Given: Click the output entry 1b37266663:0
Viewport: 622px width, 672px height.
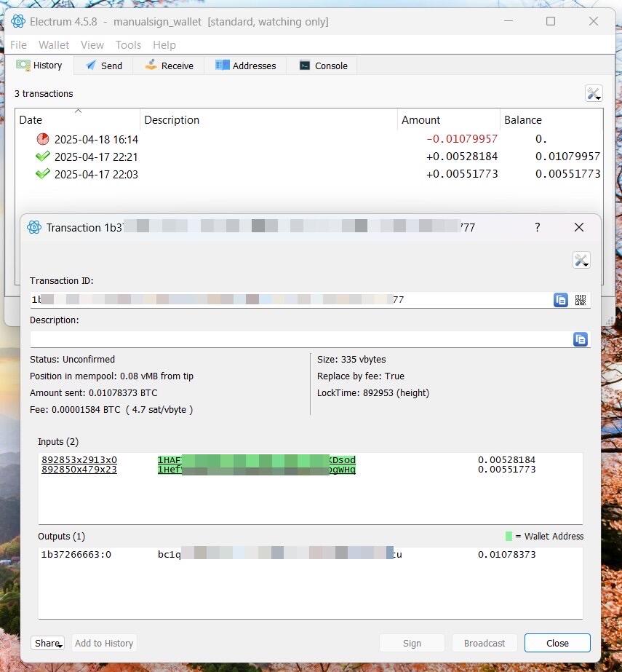Looking at the screenshot, I should pos(76,555).
